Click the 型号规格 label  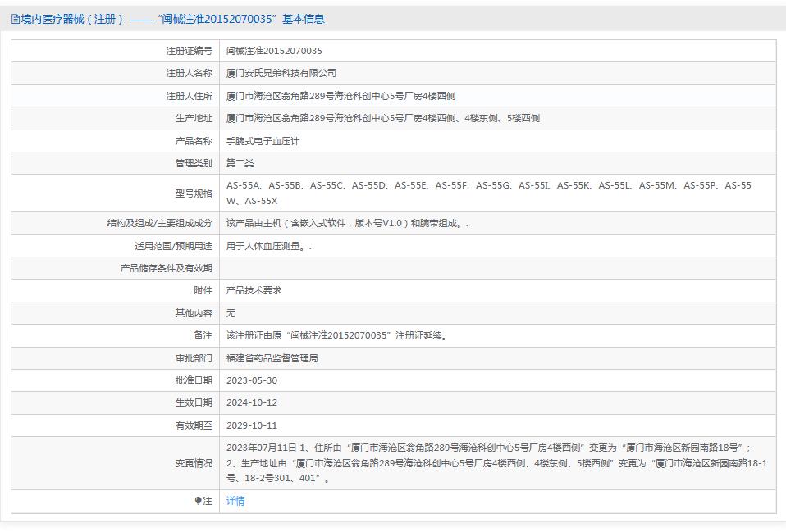194,193
